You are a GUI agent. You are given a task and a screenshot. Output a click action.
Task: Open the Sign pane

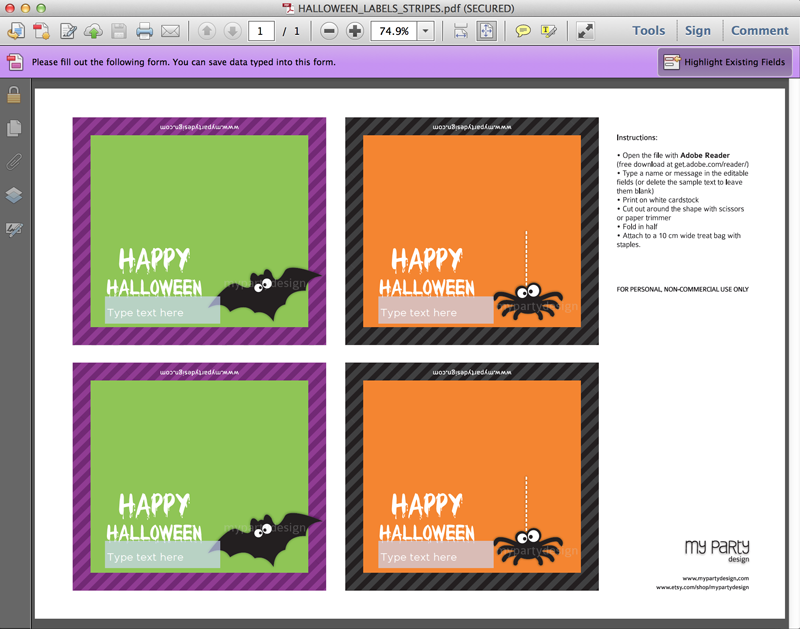(698, 31)
